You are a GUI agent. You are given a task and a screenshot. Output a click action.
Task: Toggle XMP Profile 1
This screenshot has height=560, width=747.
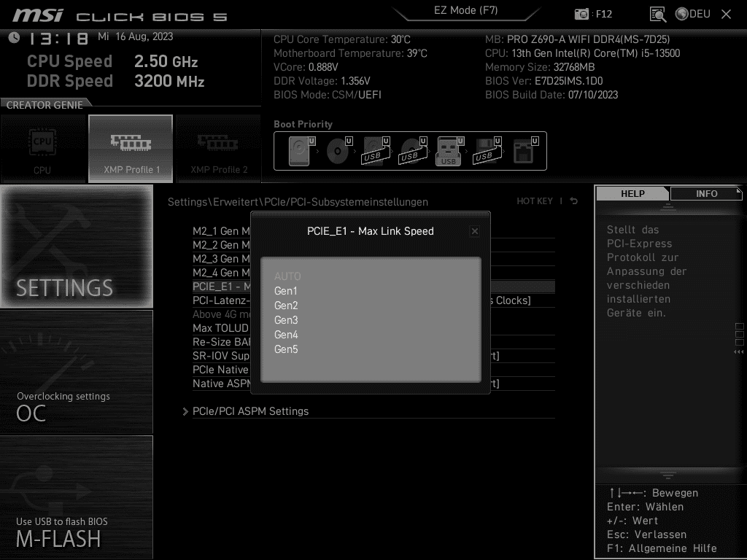[x=131, y=149]
